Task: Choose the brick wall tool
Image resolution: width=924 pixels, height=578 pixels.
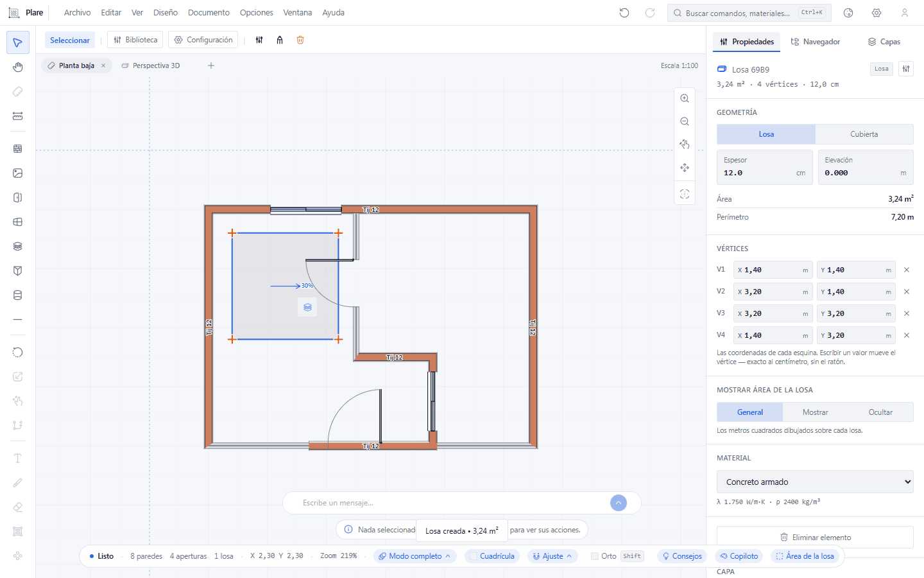Action: pyautogui.click(x=18, y=148)
